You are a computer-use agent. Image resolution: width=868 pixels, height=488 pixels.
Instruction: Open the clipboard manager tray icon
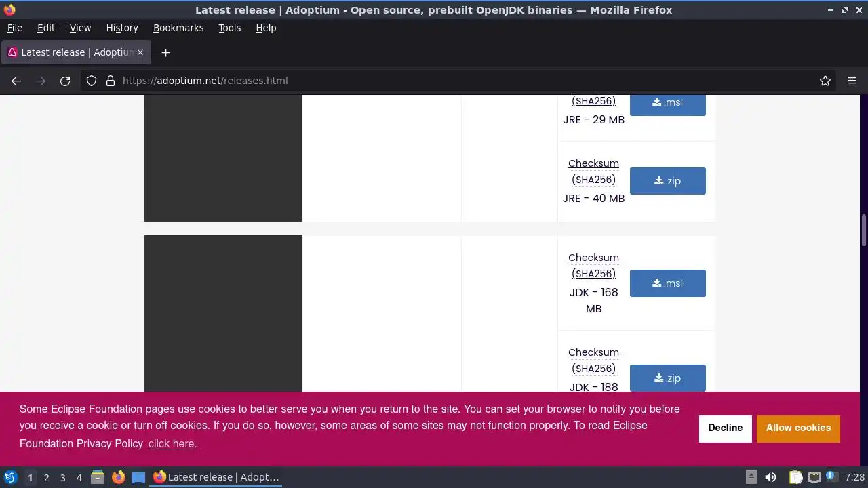tap(795, 477)
